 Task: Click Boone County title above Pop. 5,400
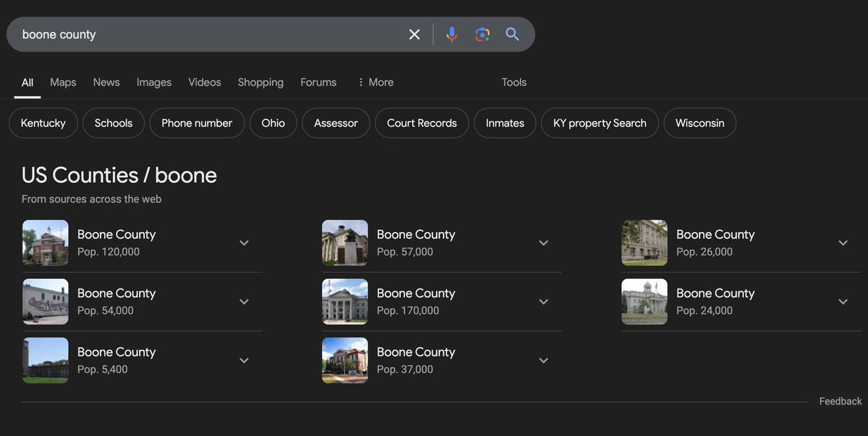(x=116, y=352)
